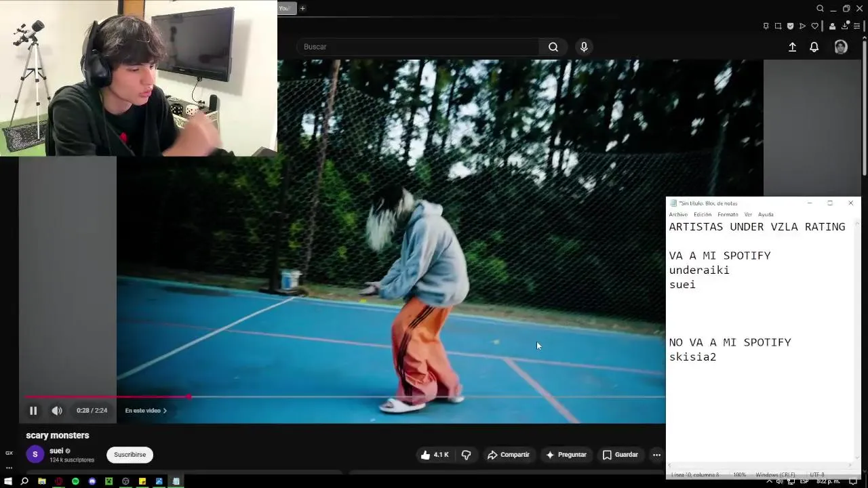Open the system volume tray icon

click(779, 481)
